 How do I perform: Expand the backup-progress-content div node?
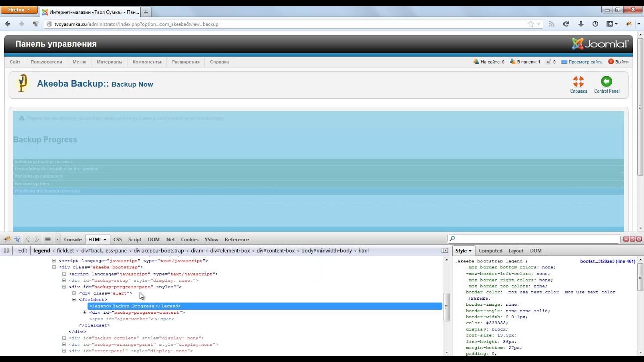point(85,312)
